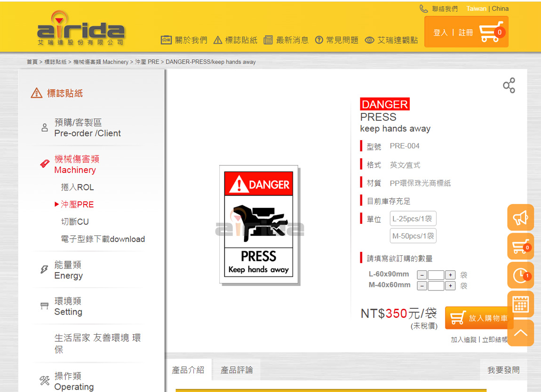Open the shopping cart icon in header
The image size is (541, 392).
click(x=491, y=32)
